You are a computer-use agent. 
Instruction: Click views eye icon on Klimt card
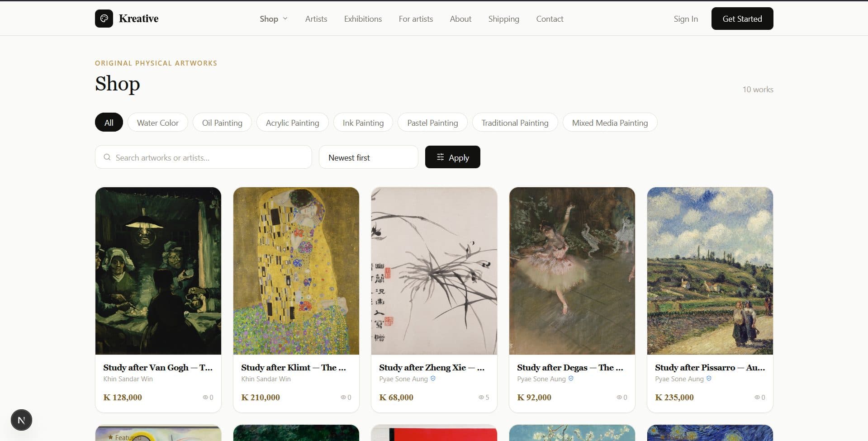pos(343,397)
